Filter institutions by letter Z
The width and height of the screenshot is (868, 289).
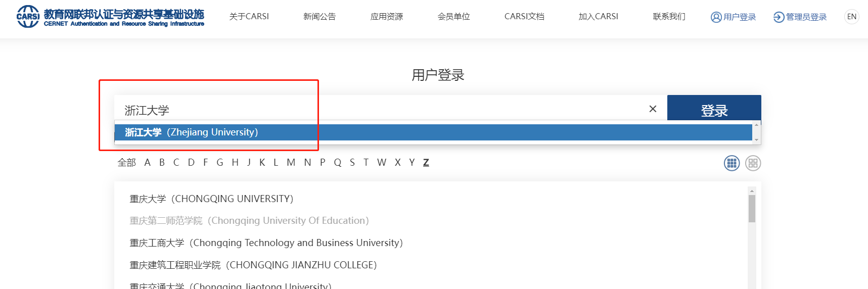point(426,162)
